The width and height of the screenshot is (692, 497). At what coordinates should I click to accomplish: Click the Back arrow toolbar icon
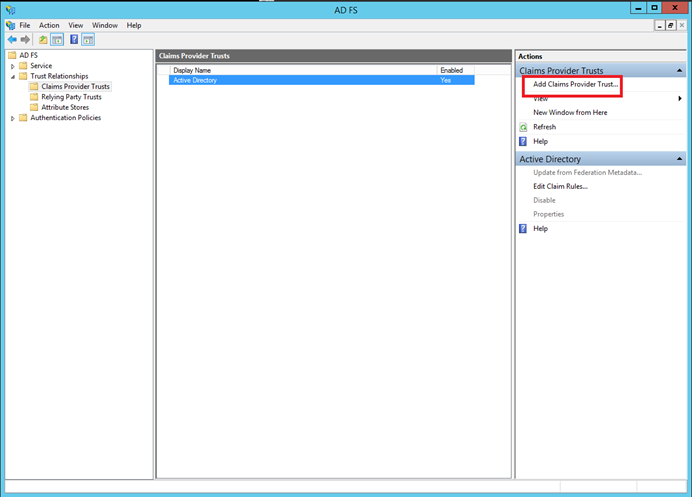[x=12, y=40]
